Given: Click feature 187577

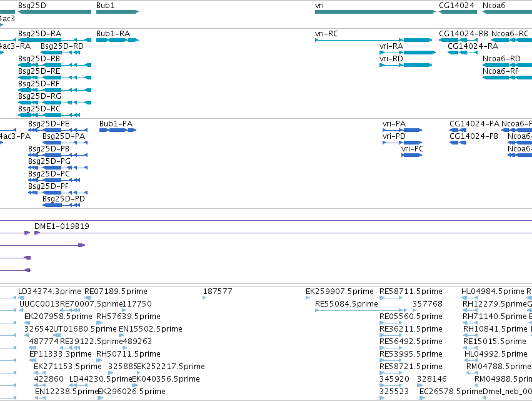Looking at the screenshot, I should 204,298.
